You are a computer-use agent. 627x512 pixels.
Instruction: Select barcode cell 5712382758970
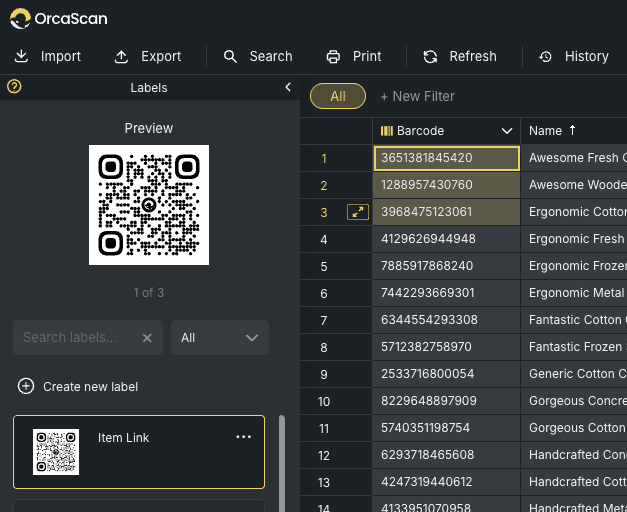(x=446, y=347)
